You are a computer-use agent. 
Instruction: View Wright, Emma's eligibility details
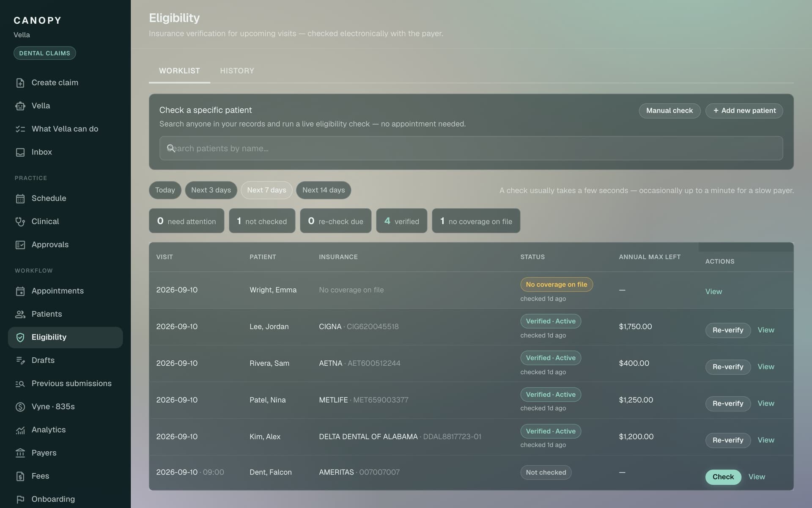pos(713,292)
